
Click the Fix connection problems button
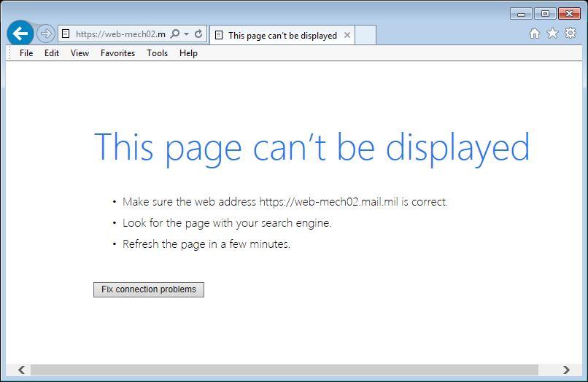149,289
